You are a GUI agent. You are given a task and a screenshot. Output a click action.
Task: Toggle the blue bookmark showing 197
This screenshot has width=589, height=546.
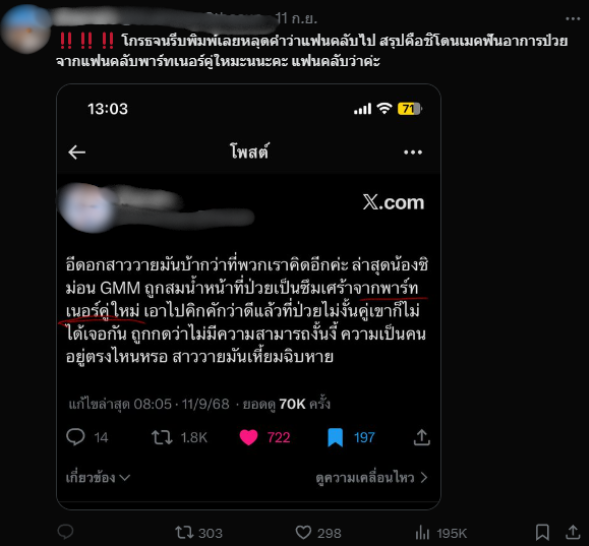click(x=351, y=437)
